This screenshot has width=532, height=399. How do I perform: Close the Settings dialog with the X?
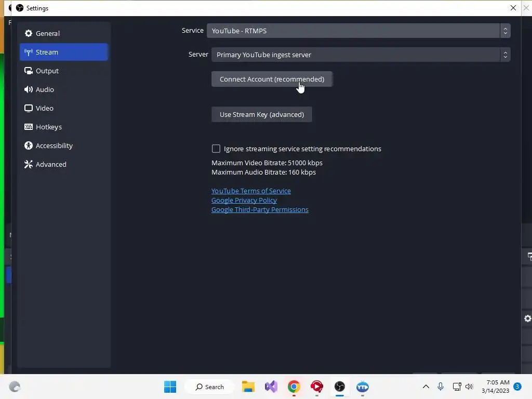513,8
